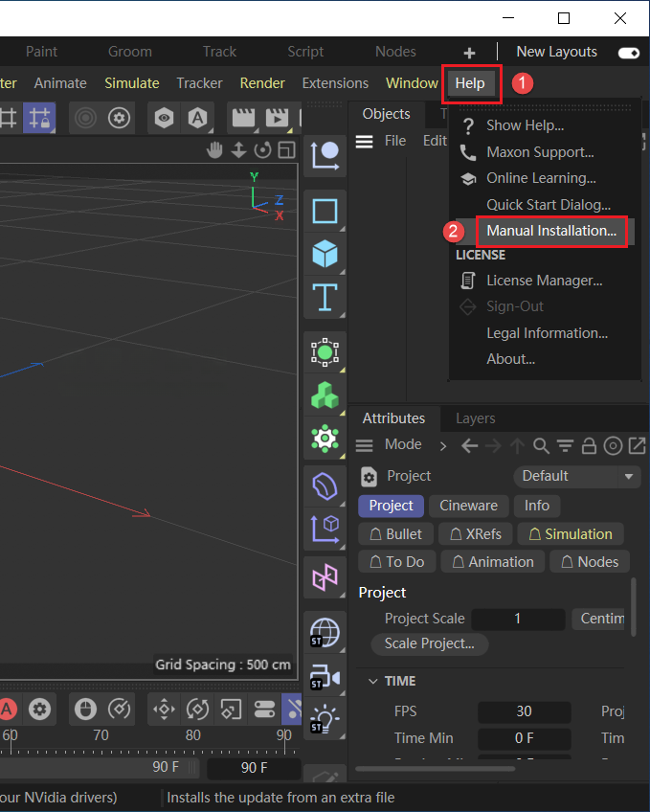Click the green Cloner icon
Screen dimensions: 650x812
[325, 395]
